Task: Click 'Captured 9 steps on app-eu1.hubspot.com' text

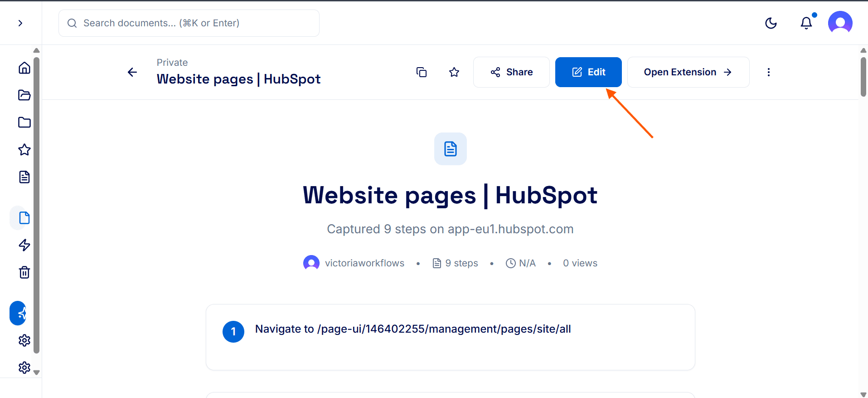Action: pyautogui.click(x=450, y=229)
